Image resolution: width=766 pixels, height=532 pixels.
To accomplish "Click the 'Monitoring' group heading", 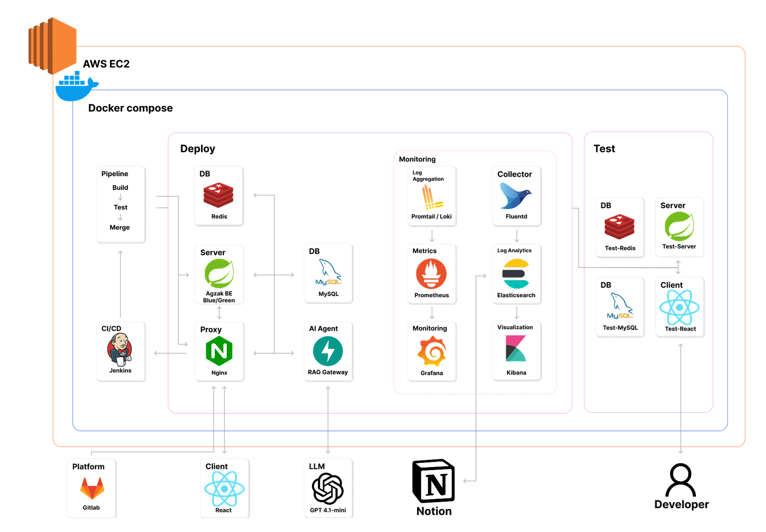I will [417, 159].
